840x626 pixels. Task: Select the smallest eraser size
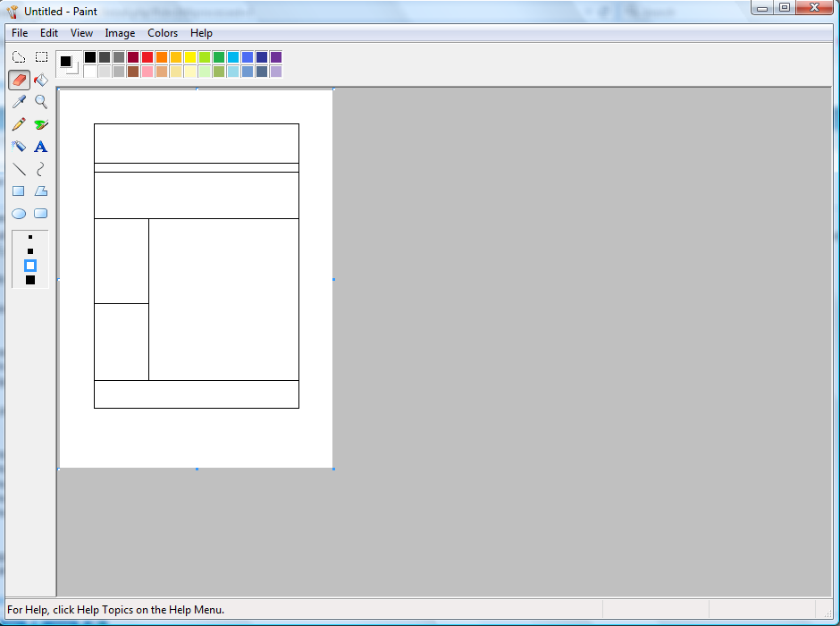[30, 238]
